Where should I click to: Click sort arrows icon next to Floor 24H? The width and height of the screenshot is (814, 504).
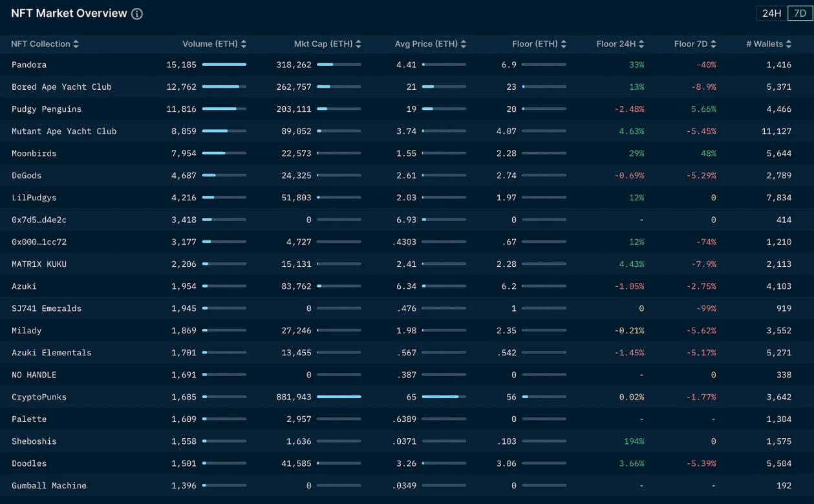(x=641, y=44)
